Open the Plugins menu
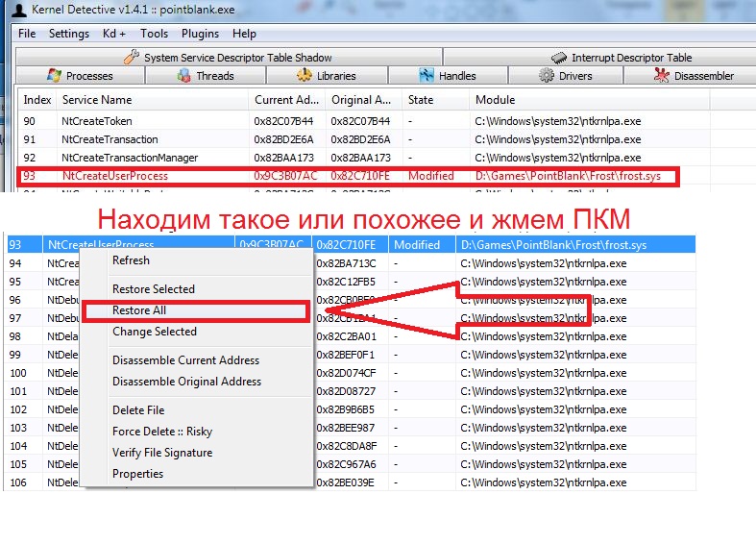The width and height of the screenshot is (756, 544). [x=200, y=34]
